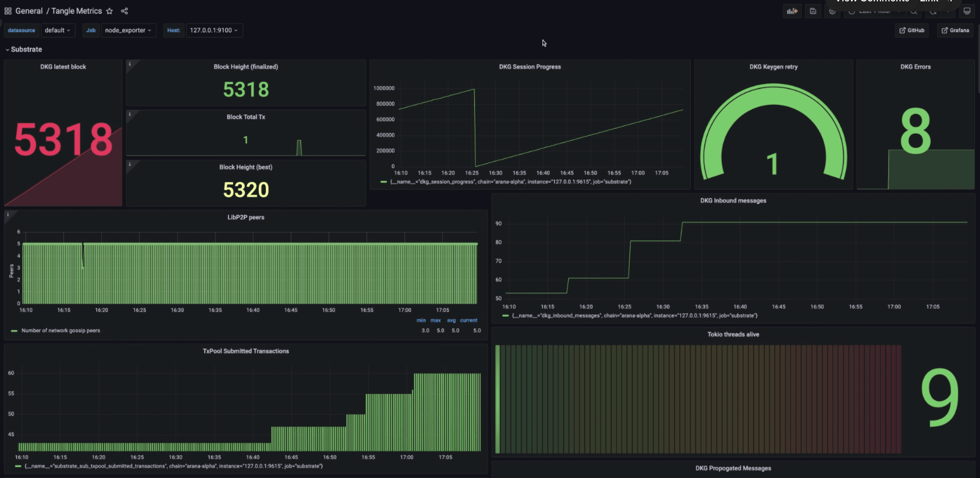The height and width of the screenshot is (478, 980).
Task: Open DKG Errors panel title menu
Action: click(x=915, y=67)
